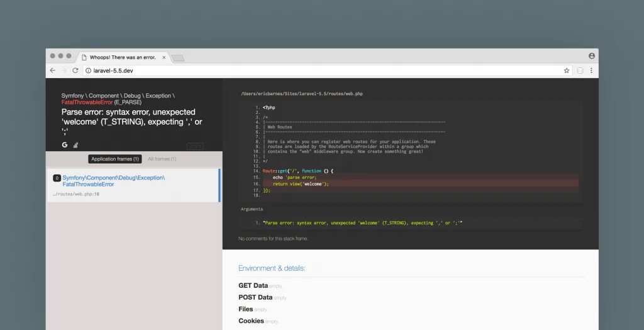The height and width of the screenshot is (330, 644).
Task: Click code line 14 Route::get
Action: point(297,171)
